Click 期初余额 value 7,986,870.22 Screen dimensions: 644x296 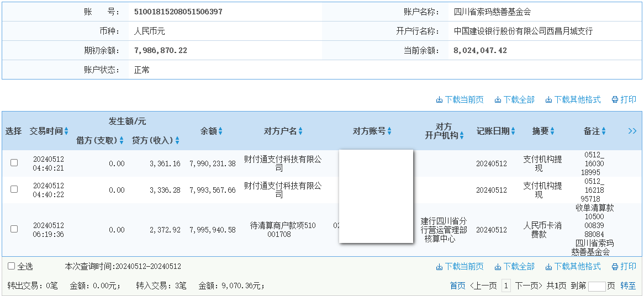[x=161, y=50]
